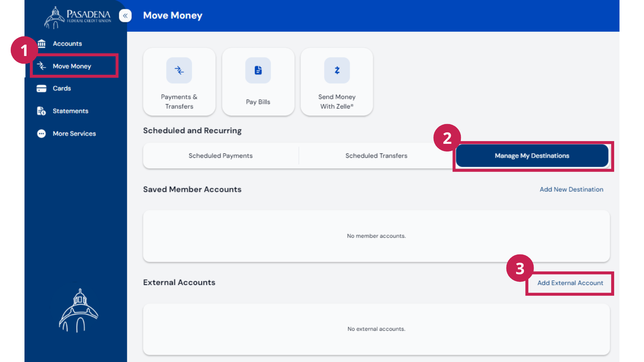The height and width of the screenshot is (362, 644).
Task: Open the Pay Bills document icon
Action: click(258, 70)
